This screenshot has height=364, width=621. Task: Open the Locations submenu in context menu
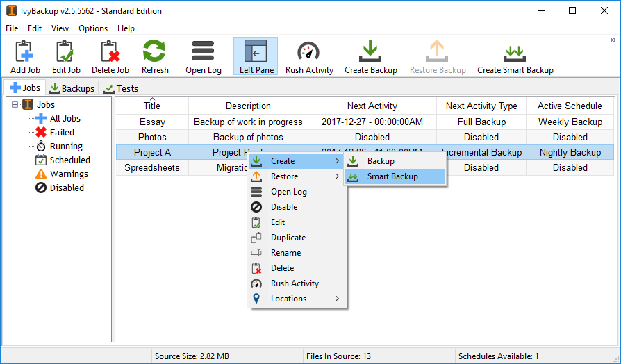tap(297, 299)
